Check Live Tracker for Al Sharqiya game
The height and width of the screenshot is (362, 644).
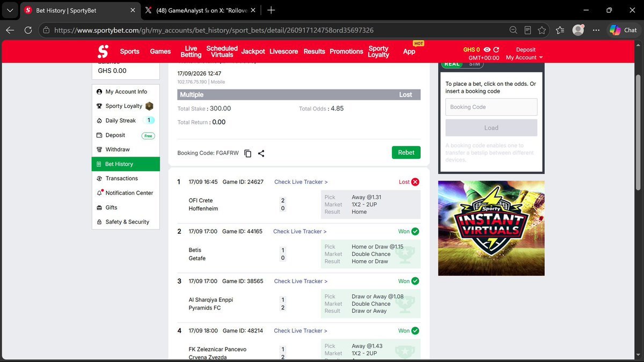click(x=301, y=281)
